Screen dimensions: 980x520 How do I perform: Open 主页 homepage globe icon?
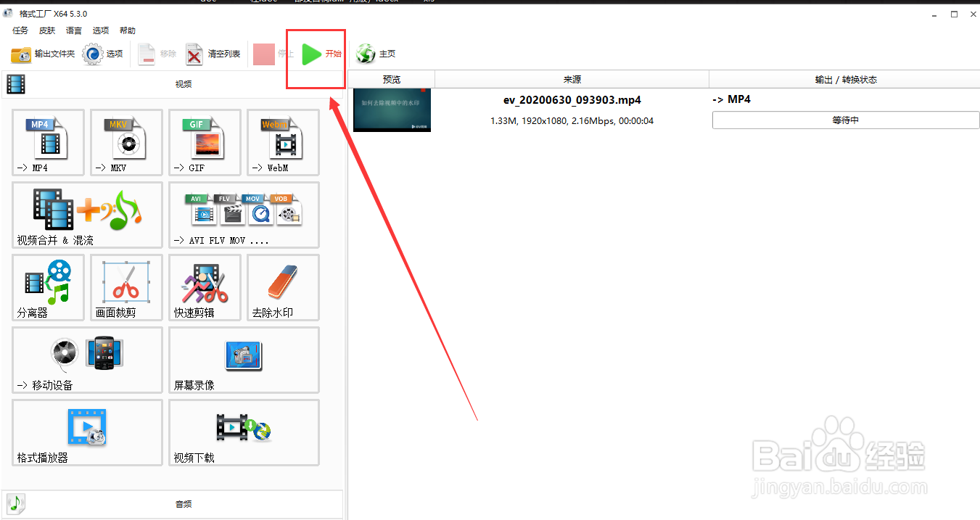(x=376, y=54)
